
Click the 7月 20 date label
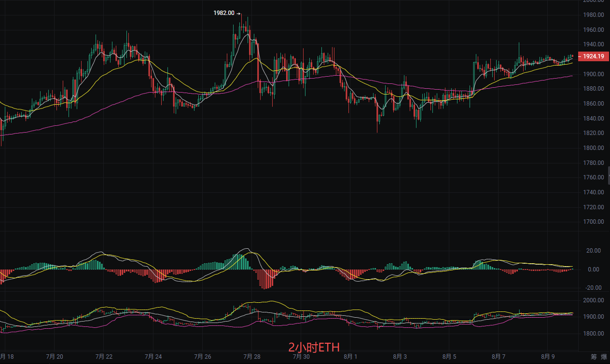[55, 357]
